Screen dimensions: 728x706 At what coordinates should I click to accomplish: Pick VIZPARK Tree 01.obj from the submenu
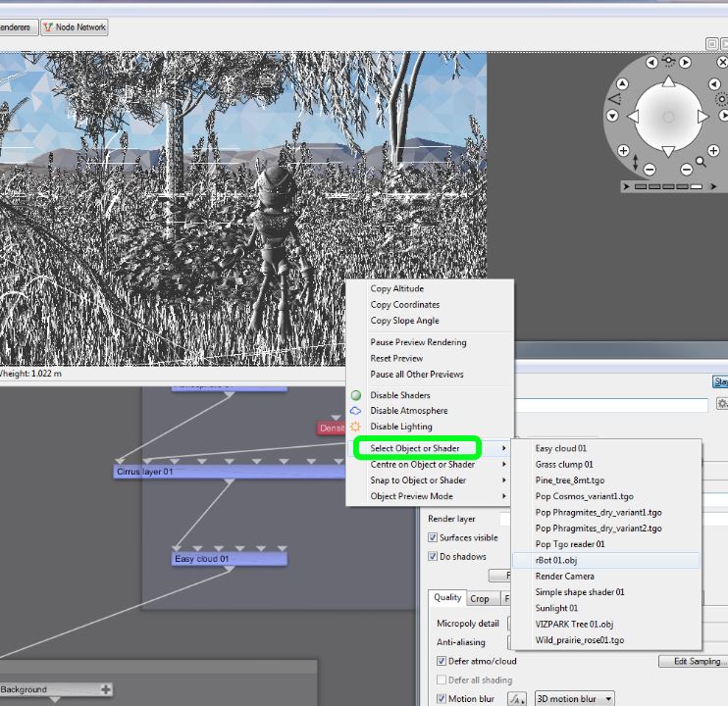click(606, 624)
